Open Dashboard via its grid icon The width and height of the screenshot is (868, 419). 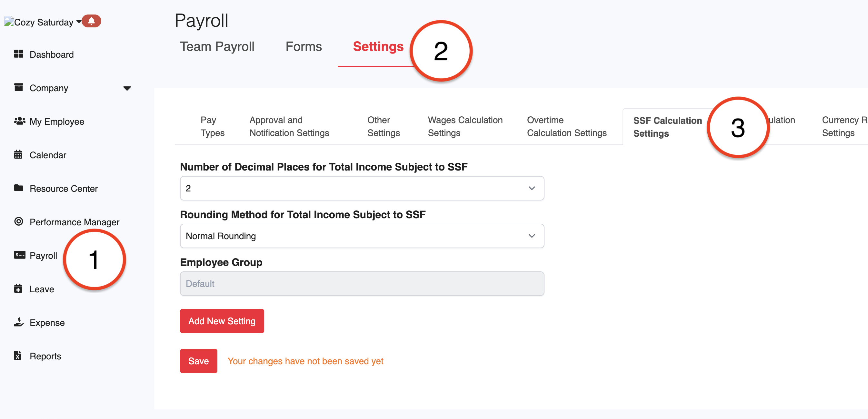(18, 54)
